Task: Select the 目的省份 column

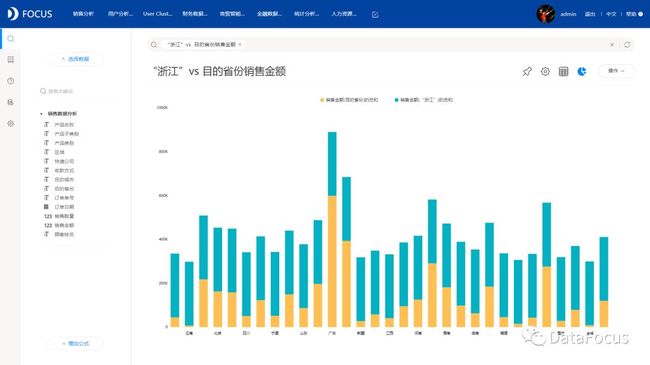Action: pos(64,189)
